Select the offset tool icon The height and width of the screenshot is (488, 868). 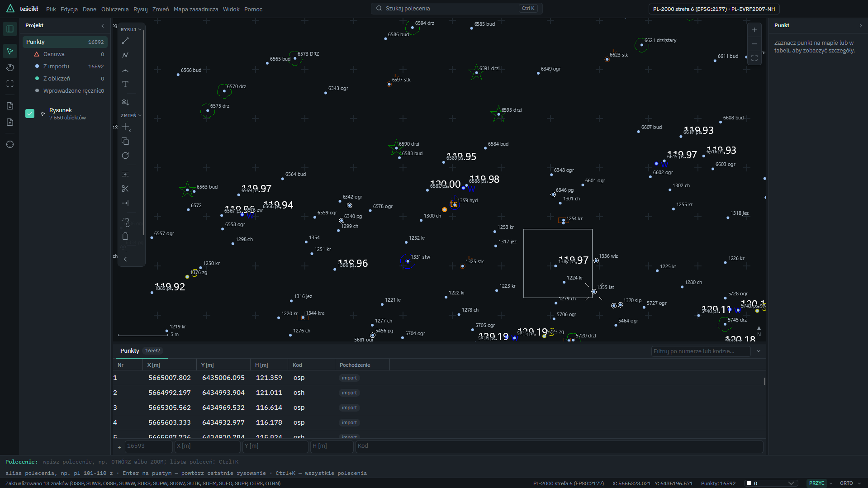tap(126, 174)
